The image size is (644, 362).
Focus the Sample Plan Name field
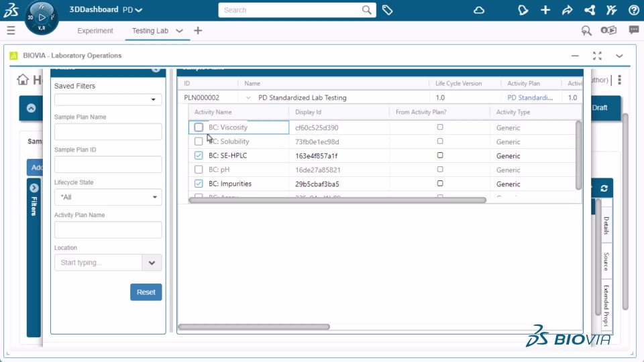pyautogui.click(x=108, y=132)
